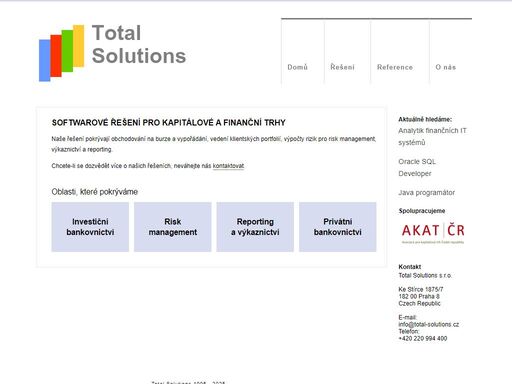Click the Total Solutions colored bars logo
Viewport: 512px width, 384px height.
click(62, 53)
